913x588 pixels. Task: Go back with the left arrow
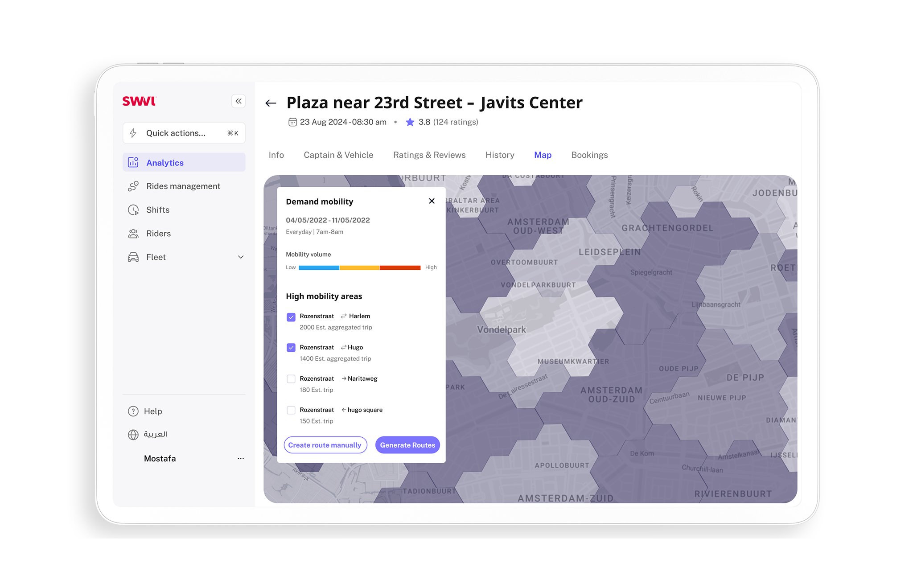tap(271, 103)
